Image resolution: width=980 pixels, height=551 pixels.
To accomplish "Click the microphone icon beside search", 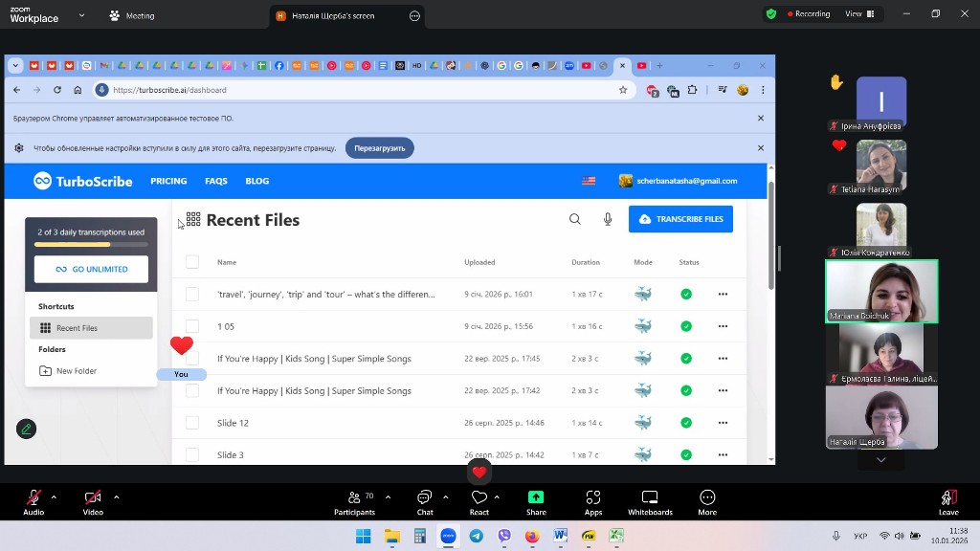I will coord(608,219).
